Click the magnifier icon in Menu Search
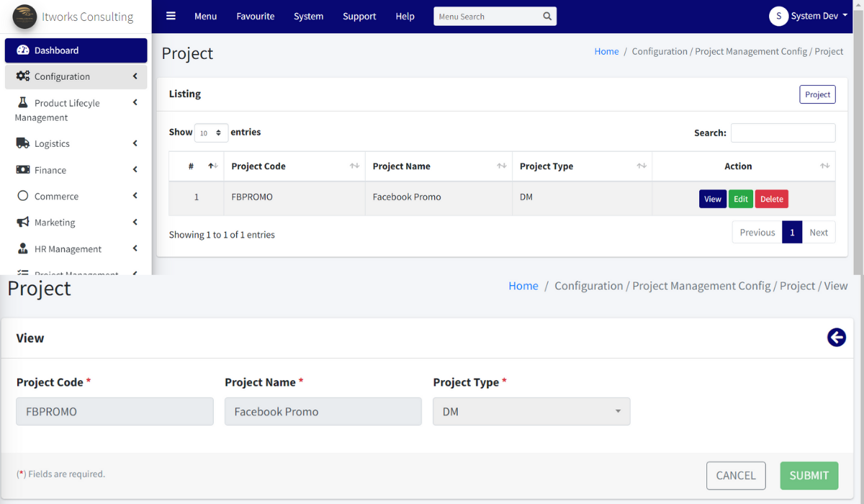Screen dimensions: 864x504 [x=548, y=15]
